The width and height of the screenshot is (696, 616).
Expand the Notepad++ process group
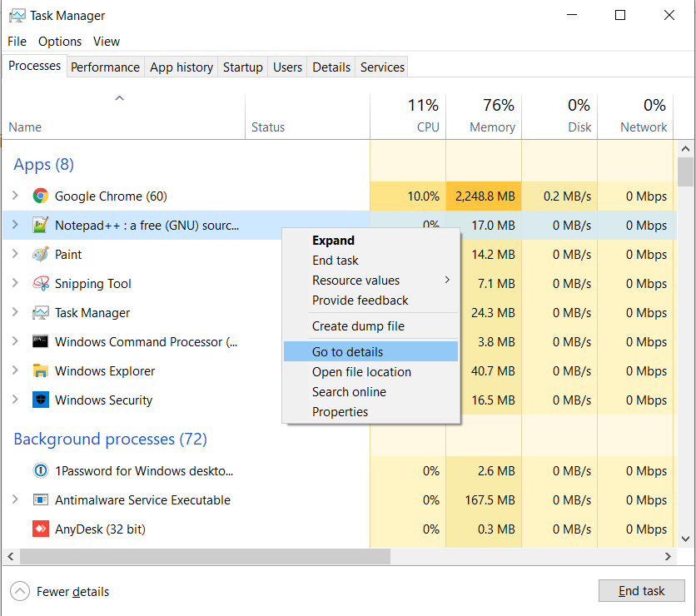tap(15, 225)
